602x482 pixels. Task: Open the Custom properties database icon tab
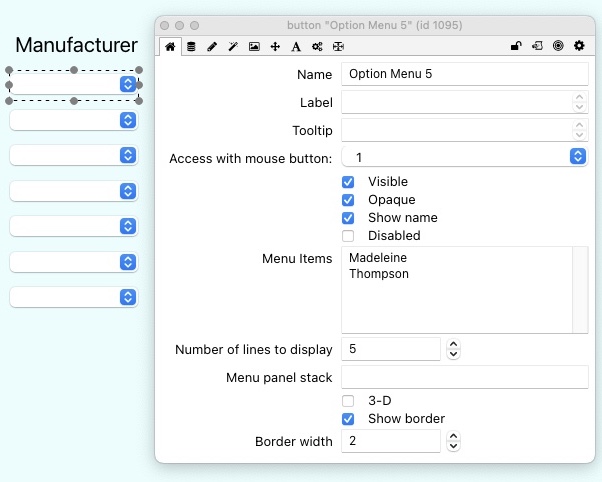[191, 46]
